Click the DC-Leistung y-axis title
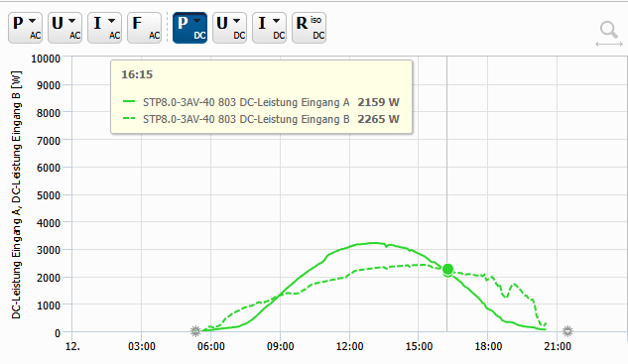The width and height of the screenshot is (628, 364). point(16,195)
